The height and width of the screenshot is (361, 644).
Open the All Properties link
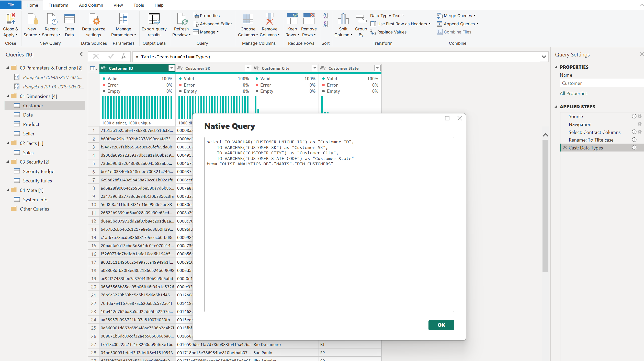click(x=573, y=94)
